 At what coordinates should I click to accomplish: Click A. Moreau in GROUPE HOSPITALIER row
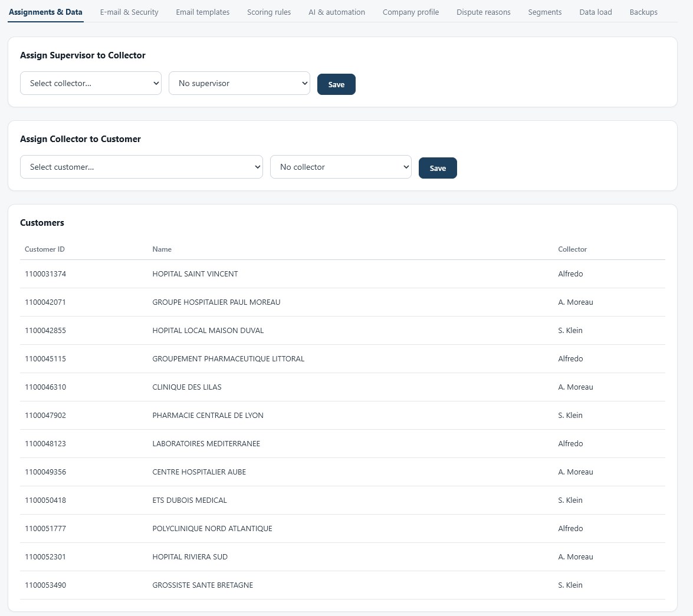[576, 302]
